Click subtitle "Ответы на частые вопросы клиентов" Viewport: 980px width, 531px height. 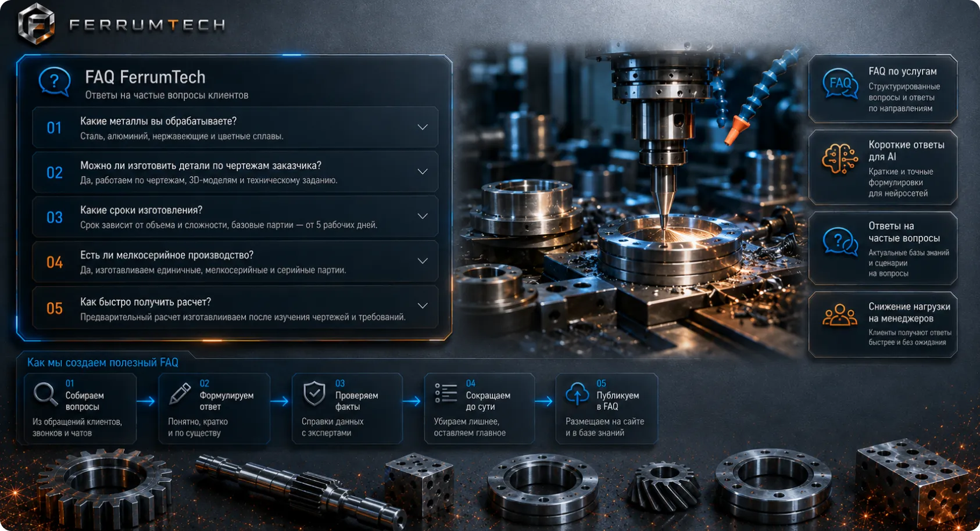167,95
